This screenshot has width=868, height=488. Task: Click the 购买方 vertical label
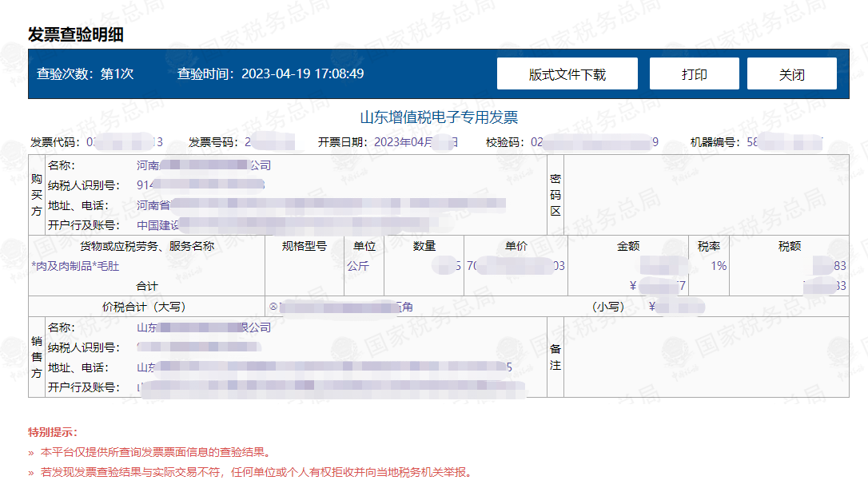(x=37, y=195)
